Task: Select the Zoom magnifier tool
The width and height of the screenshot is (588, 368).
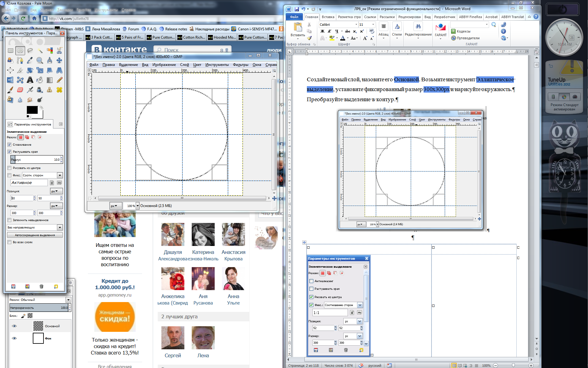Action: point(40,60)
